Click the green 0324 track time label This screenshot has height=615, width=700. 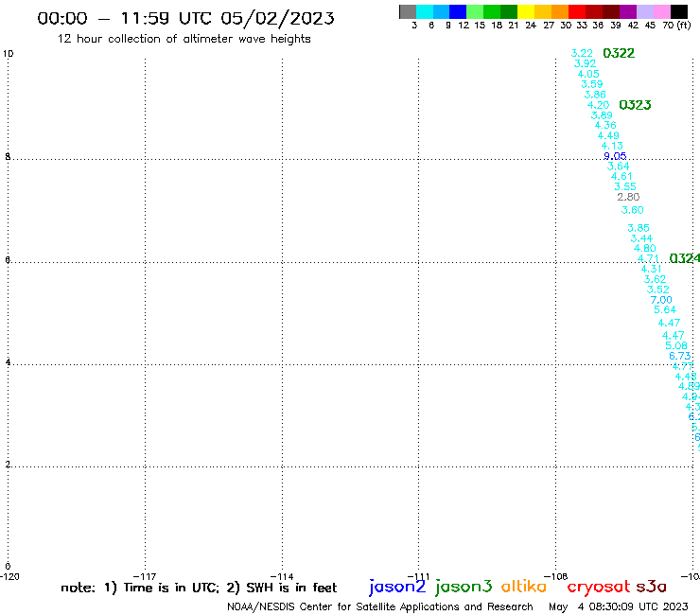point(684,258)
